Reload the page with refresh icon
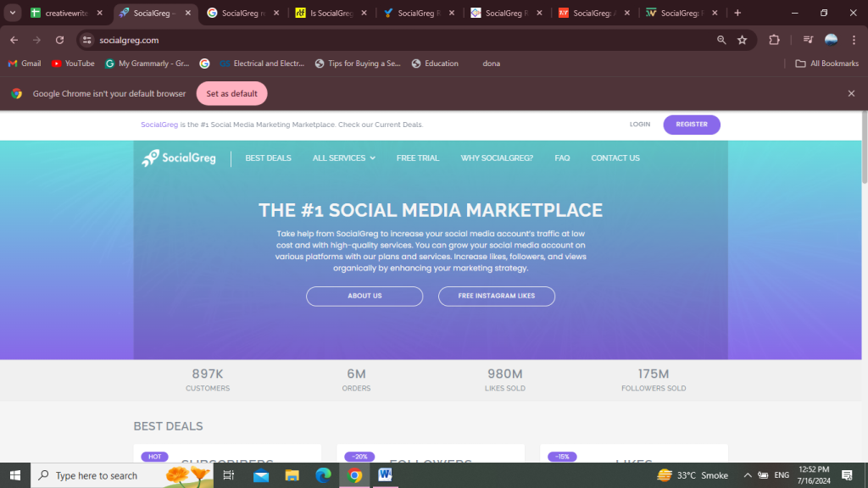Image resolution: width=868 pixels, height=488 pixels. pyautogui.click(x=59, y=40)
